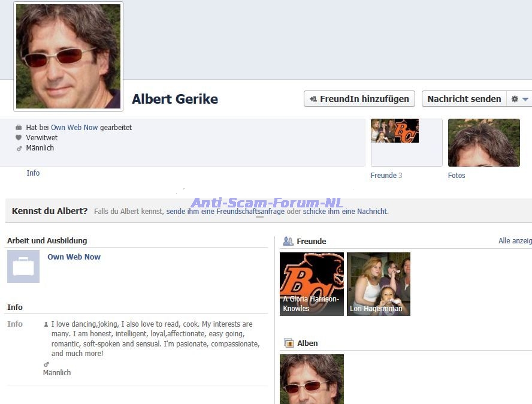Click the Freunde section people icon
Image resolution: width=532 pixels, height=404 pixels.
pyautogui.click(x=288, y=241)
